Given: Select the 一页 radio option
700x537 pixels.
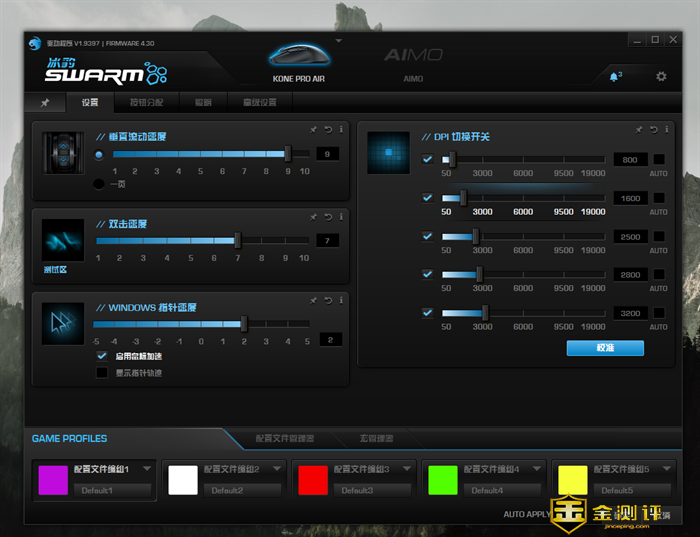Looking at the screenshot, I should pos(98,183).
